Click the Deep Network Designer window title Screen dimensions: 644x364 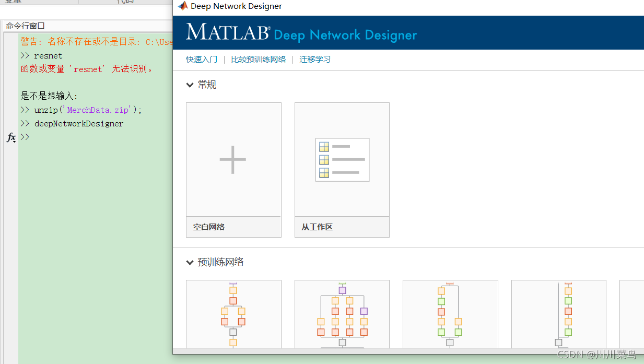click(237, 6)
